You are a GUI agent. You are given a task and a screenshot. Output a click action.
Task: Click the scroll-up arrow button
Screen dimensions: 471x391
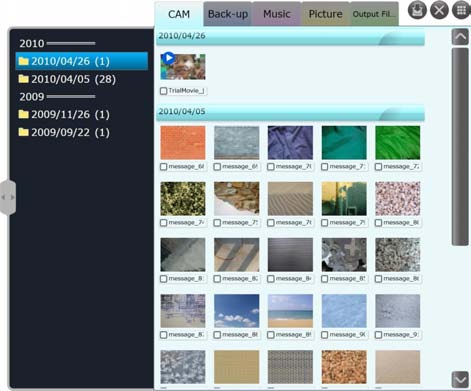tap(460, 37)
